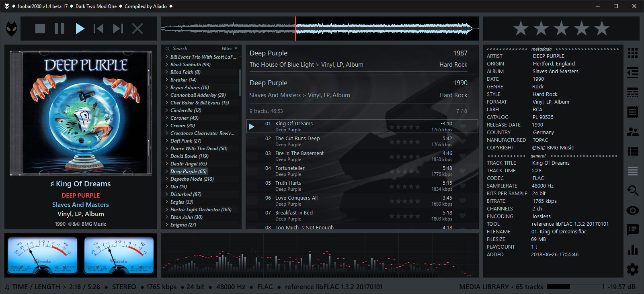
Task: Click the Deep Purple album cover art
Action: (x=81, y=113)
